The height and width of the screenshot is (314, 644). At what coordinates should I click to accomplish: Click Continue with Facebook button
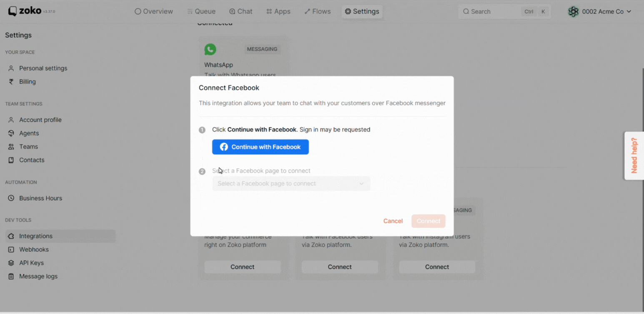click(x=260, y=147)
